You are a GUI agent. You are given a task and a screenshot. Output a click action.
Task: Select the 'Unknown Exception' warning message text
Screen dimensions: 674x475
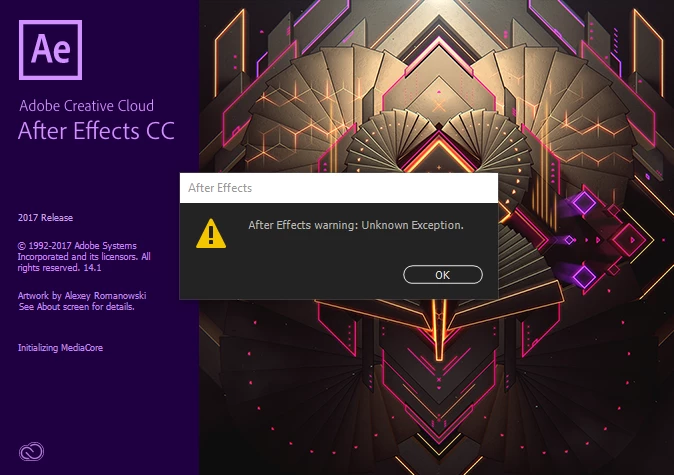(356, 225)
